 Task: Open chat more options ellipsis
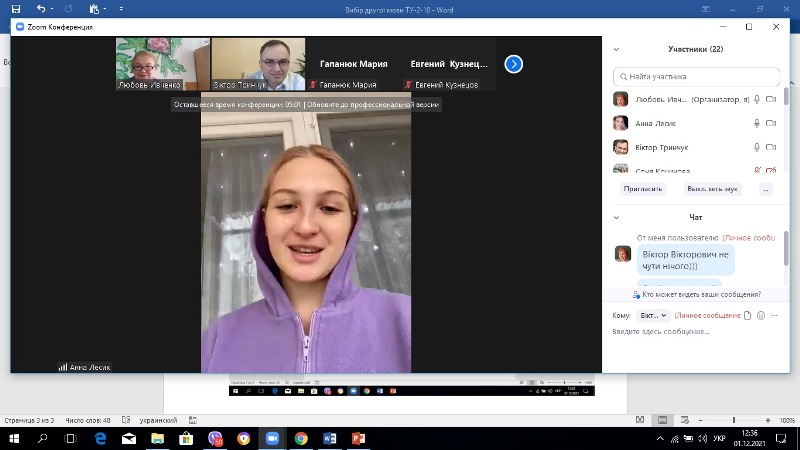(774, 315)
